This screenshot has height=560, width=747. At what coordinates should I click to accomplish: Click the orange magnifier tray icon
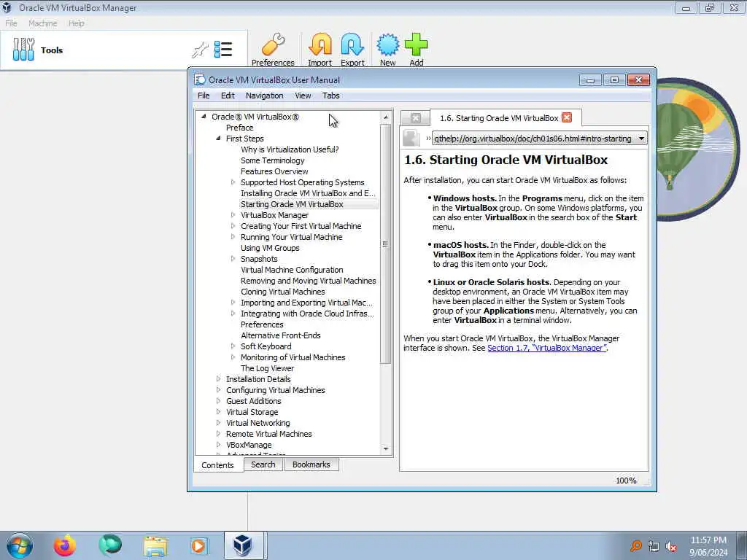pyautogui.click(x=635, y=546)
